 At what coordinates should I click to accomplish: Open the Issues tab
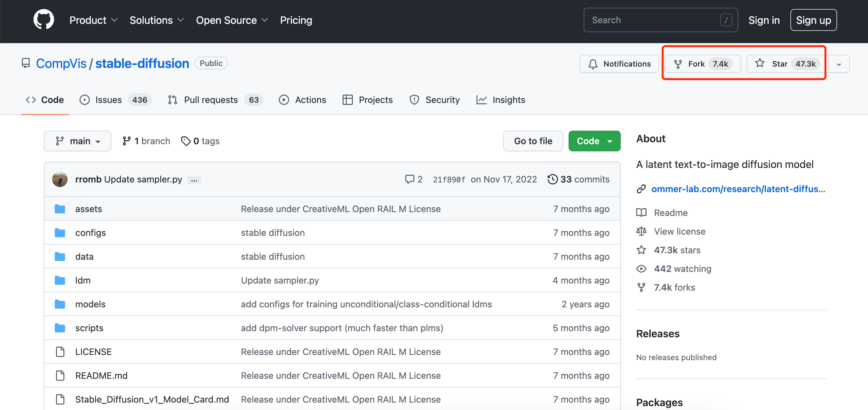click(116, 100)
